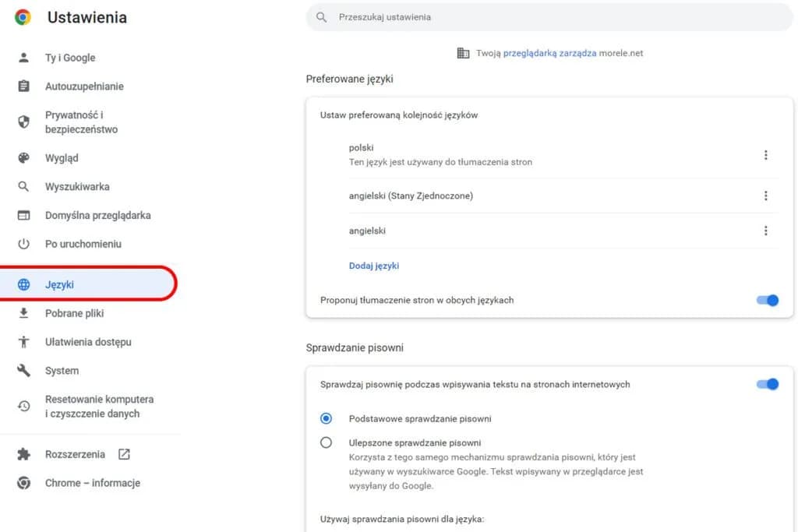Click Dodaj języki
Viewport: 798px width, 532px height.
click(x=374, y=266)
